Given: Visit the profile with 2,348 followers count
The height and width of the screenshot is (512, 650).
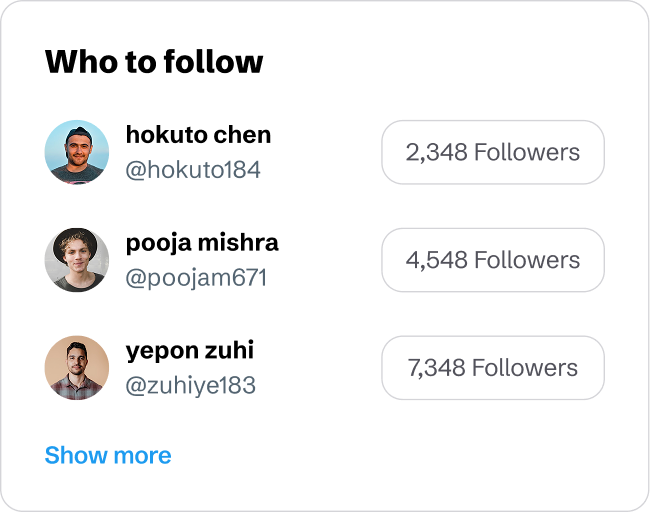Looking at the screenshot, I should 493,152.
